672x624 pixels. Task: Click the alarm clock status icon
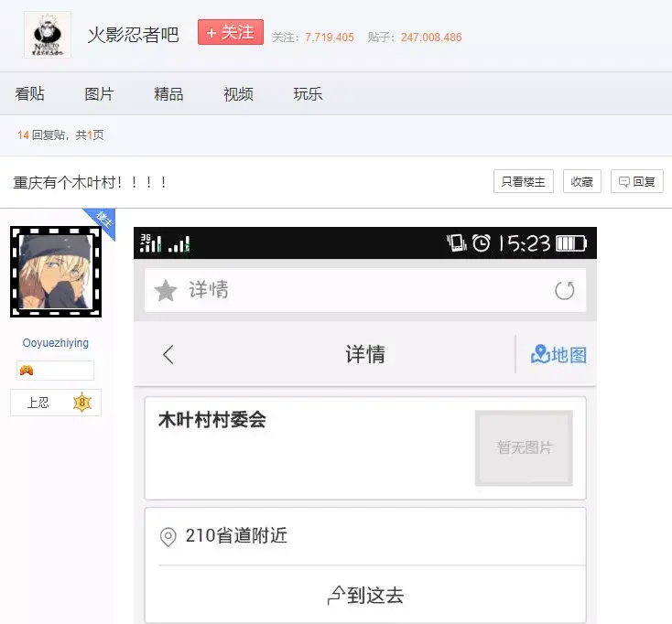click(x=481, y=243)
